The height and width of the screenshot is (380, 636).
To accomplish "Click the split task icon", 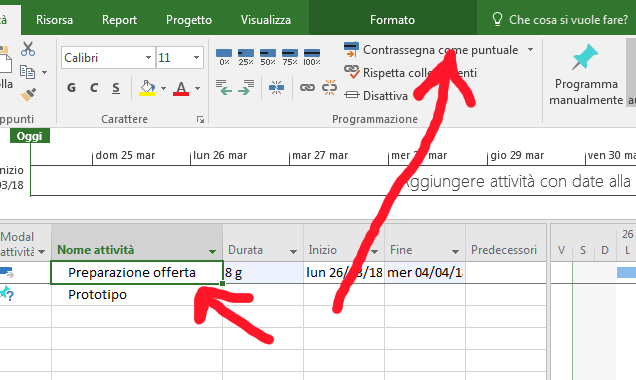I will pyautogui.click(x=276, y=87).
